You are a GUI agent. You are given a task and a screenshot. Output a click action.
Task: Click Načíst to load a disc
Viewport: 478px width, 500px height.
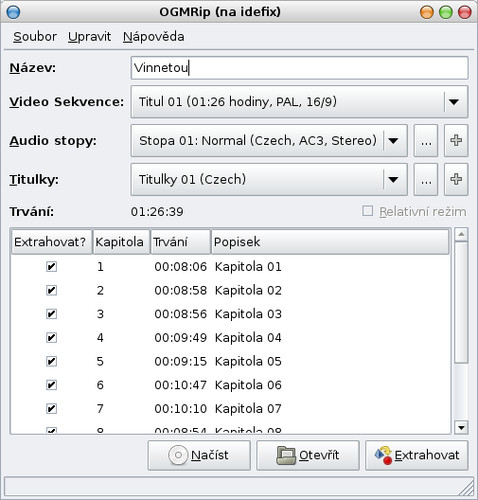[x=199, y=455]
